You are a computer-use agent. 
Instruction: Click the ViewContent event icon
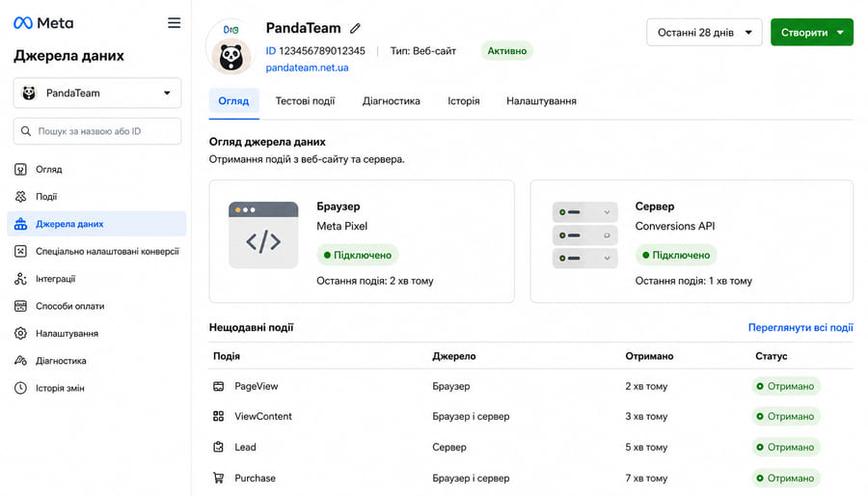click(x=219, y=416)
